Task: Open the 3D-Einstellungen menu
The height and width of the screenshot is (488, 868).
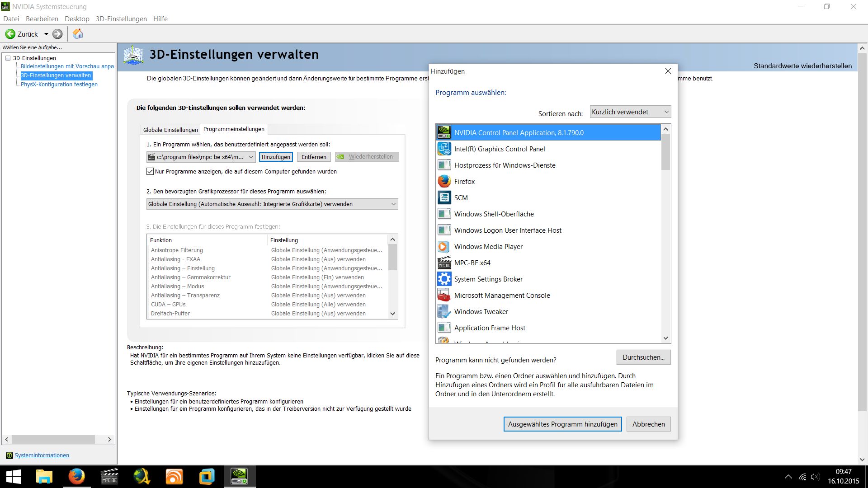Action: coord(121,19)
